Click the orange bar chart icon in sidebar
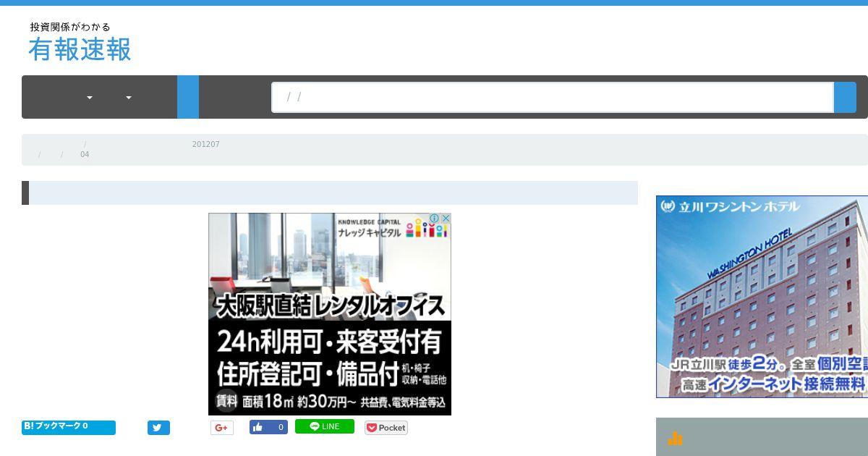 click(675, 438)
